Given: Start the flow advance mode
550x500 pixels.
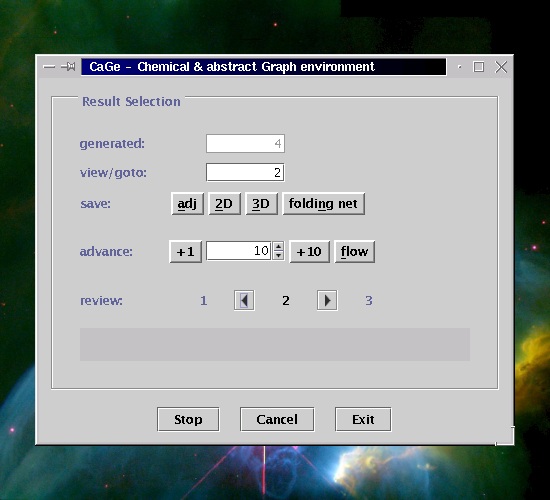Looking at the screenshot, I should tap(355, 251).
